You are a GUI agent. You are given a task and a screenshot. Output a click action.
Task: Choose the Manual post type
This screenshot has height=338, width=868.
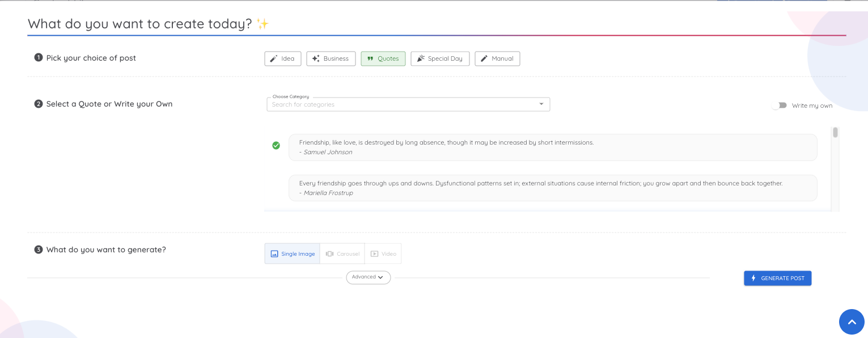click(497, 58)
